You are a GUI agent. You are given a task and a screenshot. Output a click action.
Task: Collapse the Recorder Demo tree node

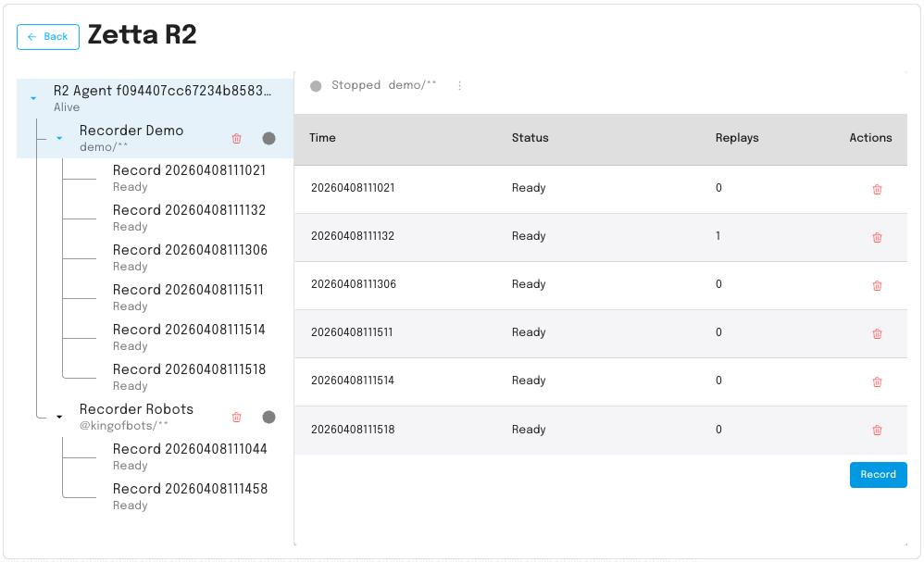point(59,139)
